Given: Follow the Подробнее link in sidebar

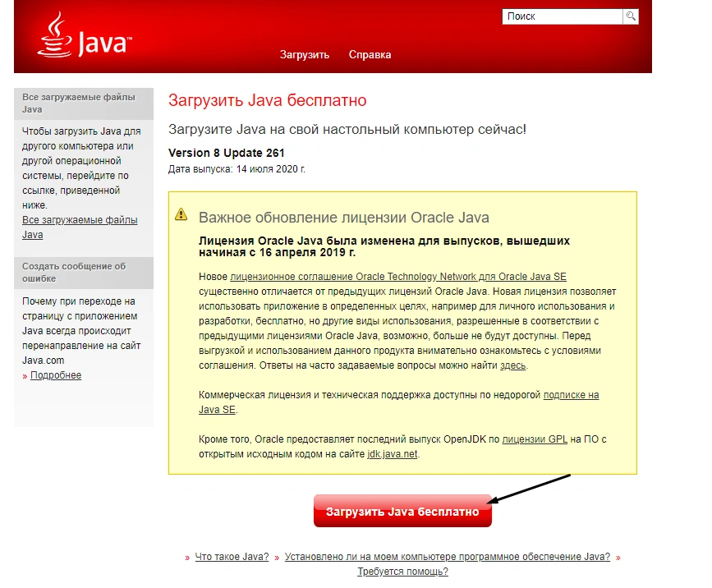Looking at the screenshot, I should [56, 375].
